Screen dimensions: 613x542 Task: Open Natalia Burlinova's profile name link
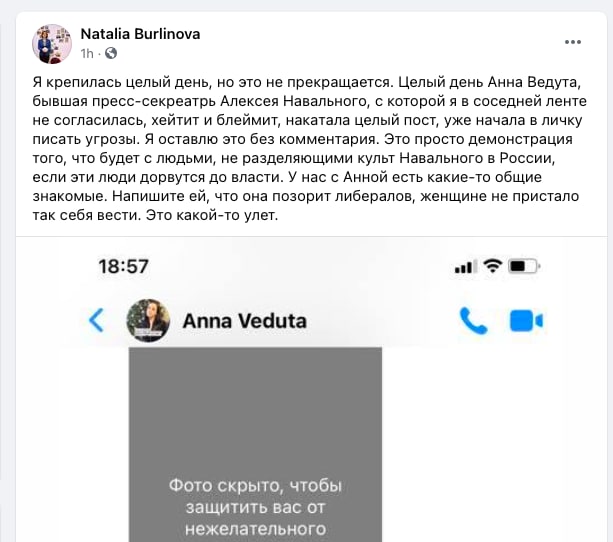point(140,34)
